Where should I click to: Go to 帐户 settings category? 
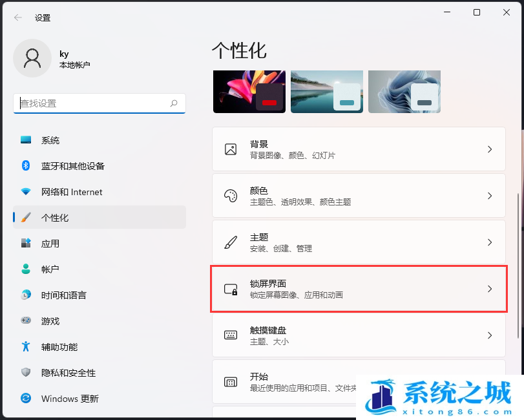point(100,269)
